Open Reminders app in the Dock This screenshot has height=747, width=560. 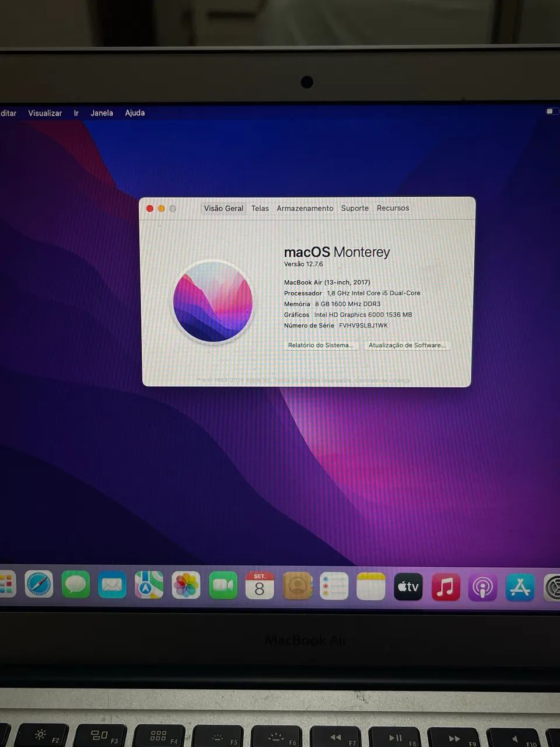tap(334, 586)
